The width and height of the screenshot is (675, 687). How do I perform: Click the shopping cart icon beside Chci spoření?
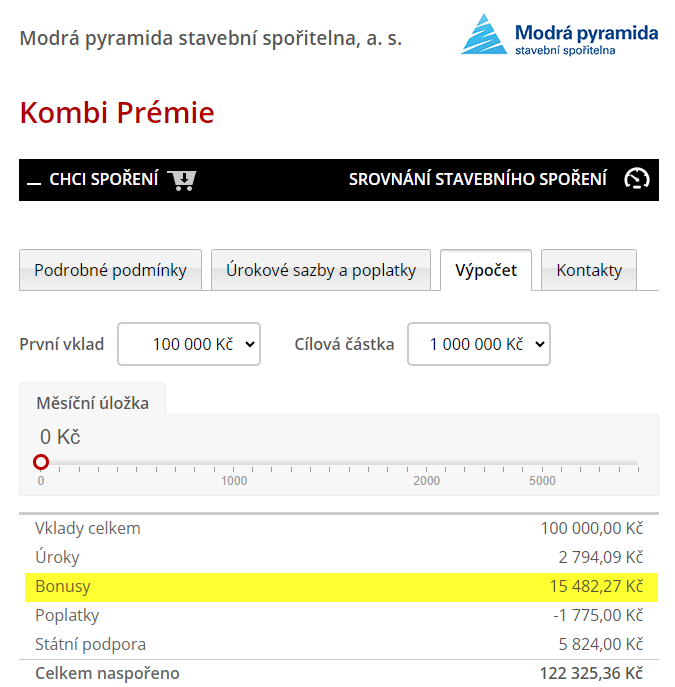pos(182,180)
